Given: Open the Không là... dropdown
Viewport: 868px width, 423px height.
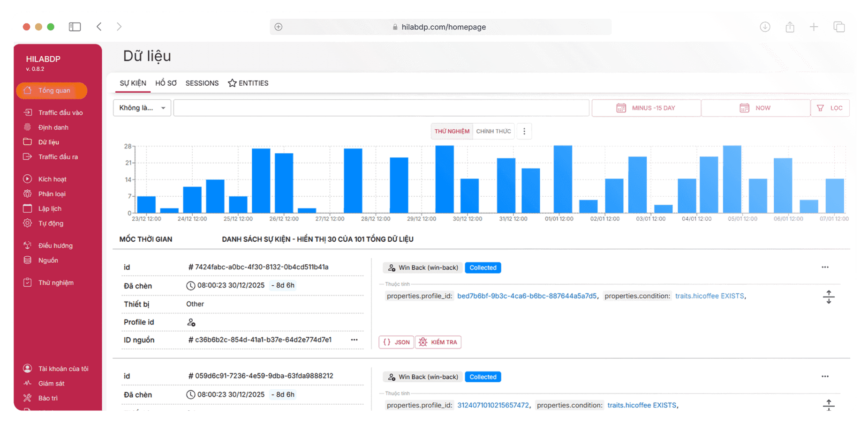Looking at the screenshot, I should [x=142, y=108].
